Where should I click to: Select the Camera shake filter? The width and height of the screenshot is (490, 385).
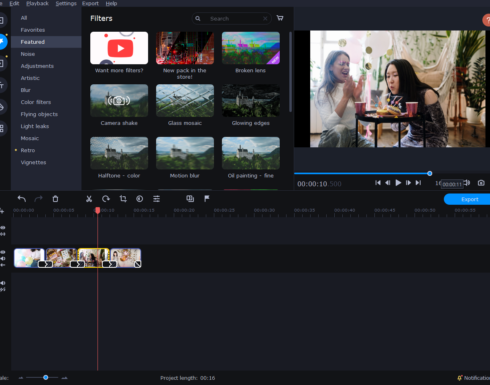119,100
